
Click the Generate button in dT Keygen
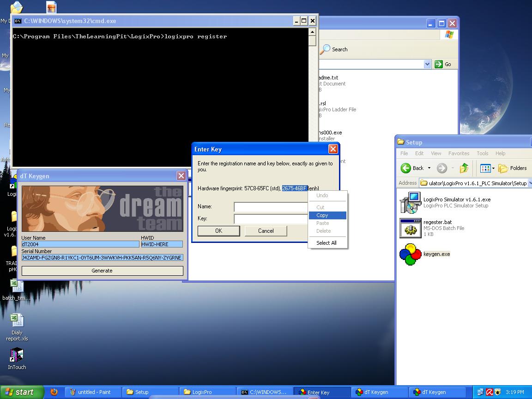[102, 271]
